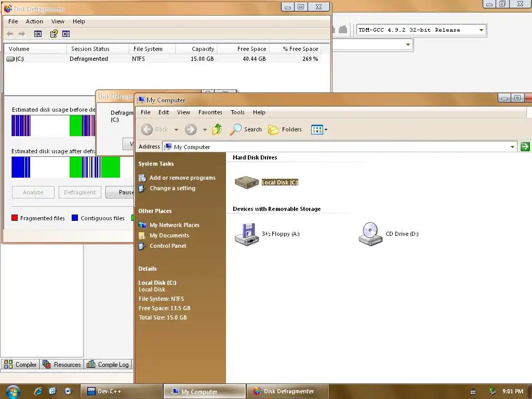
Task: Open the File menu in My Computer
Action: click(x=145, y=112)
